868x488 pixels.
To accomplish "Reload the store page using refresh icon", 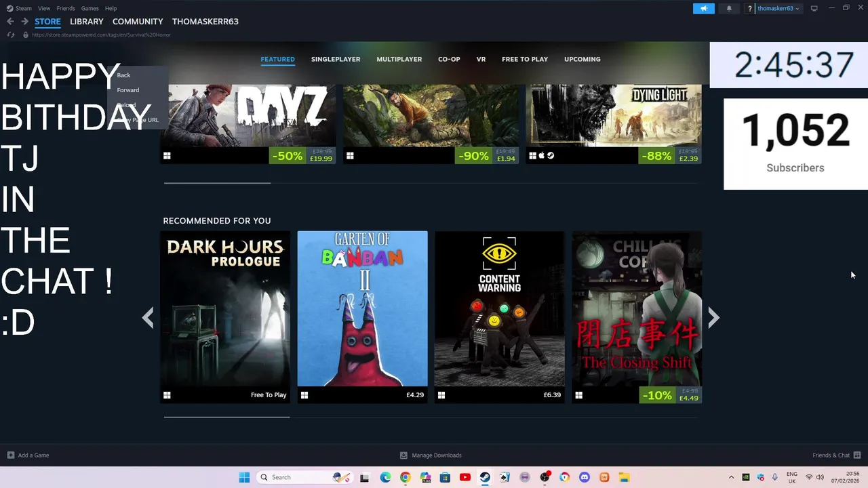I will (10, 35).
